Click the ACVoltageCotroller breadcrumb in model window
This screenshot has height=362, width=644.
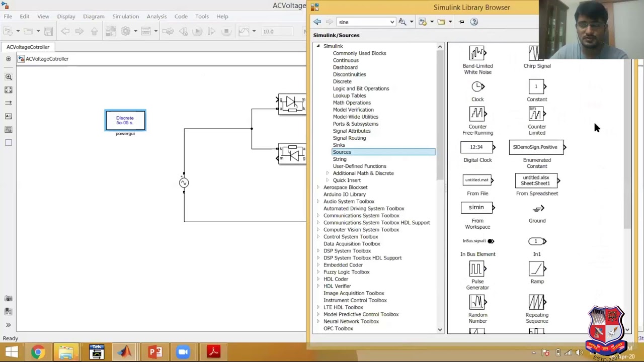[47, 59]
